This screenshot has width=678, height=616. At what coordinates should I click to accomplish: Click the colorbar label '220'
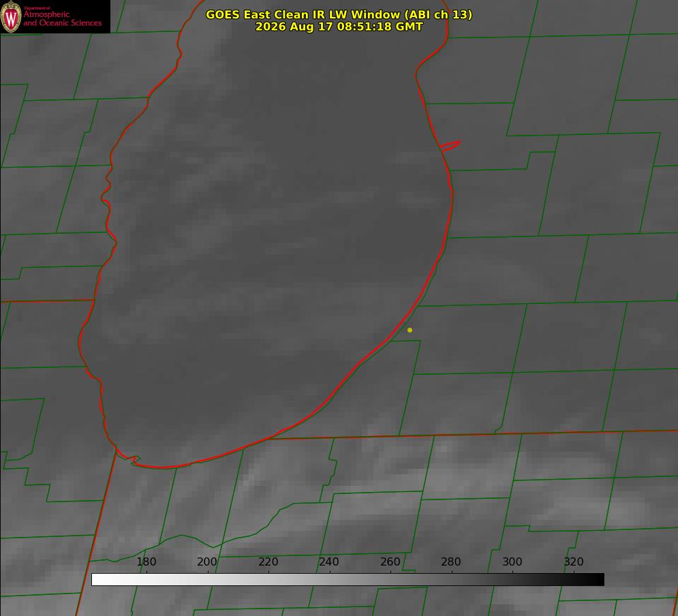point(268,561)
